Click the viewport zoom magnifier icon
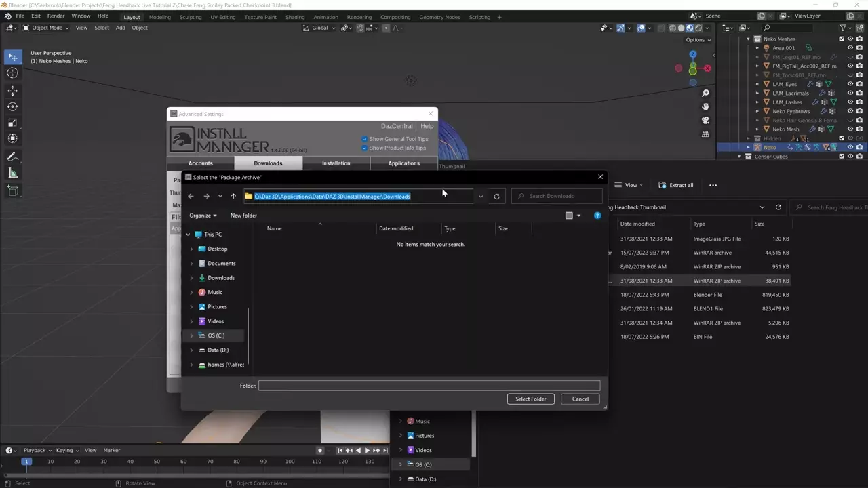The height and width of the screenshot is (488, 868). click(x=705, y=94)
